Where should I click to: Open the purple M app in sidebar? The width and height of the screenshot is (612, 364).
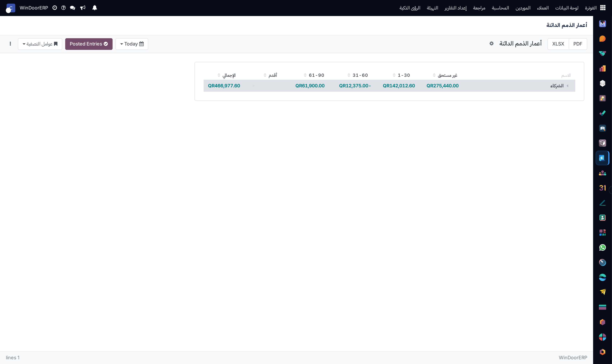coord(602,24)
